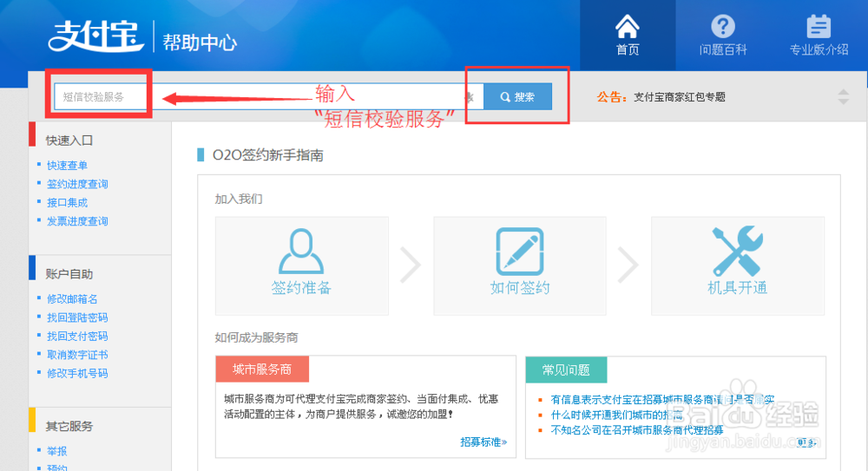Click the 常见问题 green tab label

566,370
